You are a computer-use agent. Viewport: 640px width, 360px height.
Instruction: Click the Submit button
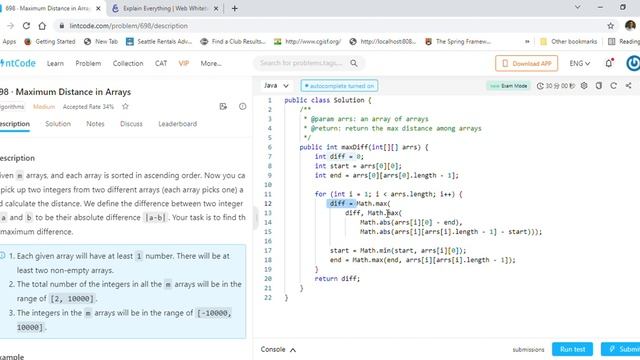tap(621, 349)
